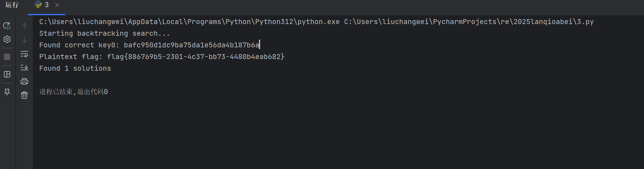The image size is (644, 169).
Task: Click the Plaintext flag output line
Action: (x=162, y=57)
